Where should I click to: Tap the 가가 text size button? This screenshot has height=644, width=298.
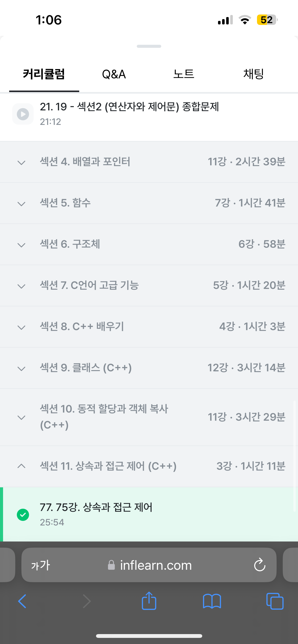coord(40,565)
